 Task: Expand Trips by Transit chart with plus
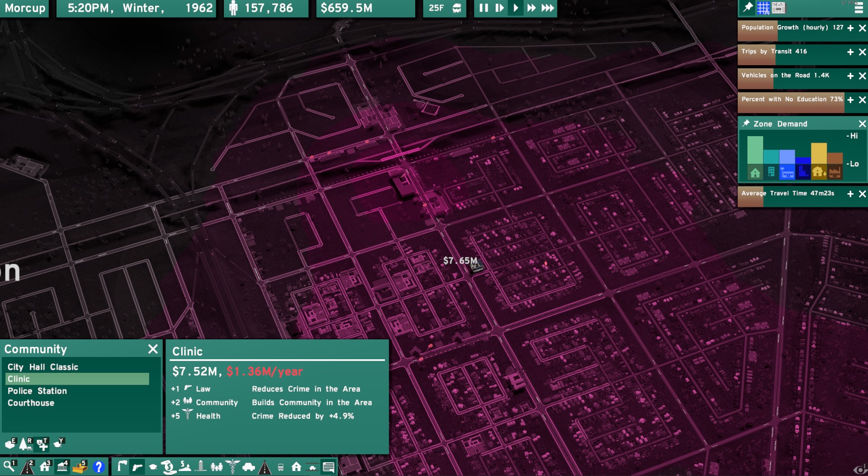(x=850, y=52)
